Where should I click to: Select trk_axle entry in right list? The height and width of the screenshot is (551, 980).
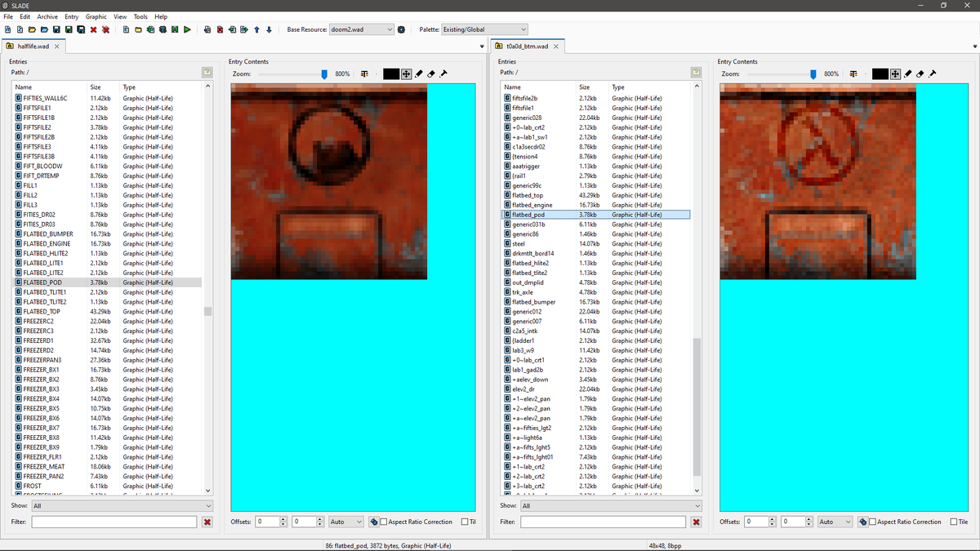595,291
